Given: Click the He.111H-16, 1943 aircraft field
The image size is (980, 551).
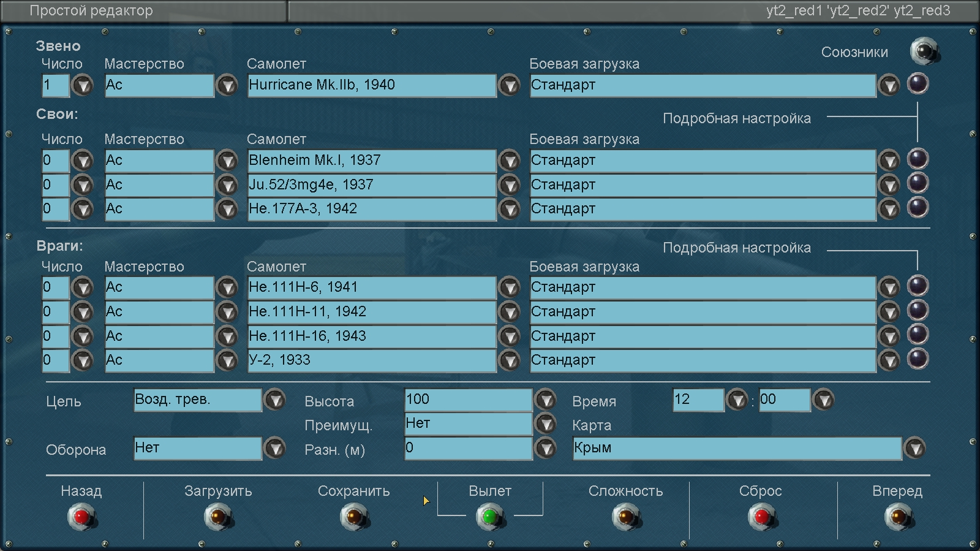Looking at the screenshot, I should click(x=372, y=336).
